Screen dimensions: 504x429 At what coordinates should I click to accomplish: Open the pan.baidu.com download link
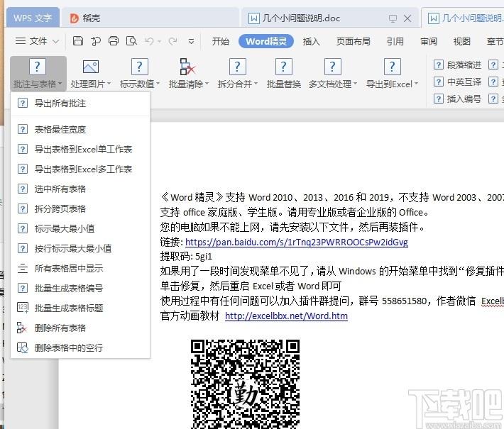296,242
